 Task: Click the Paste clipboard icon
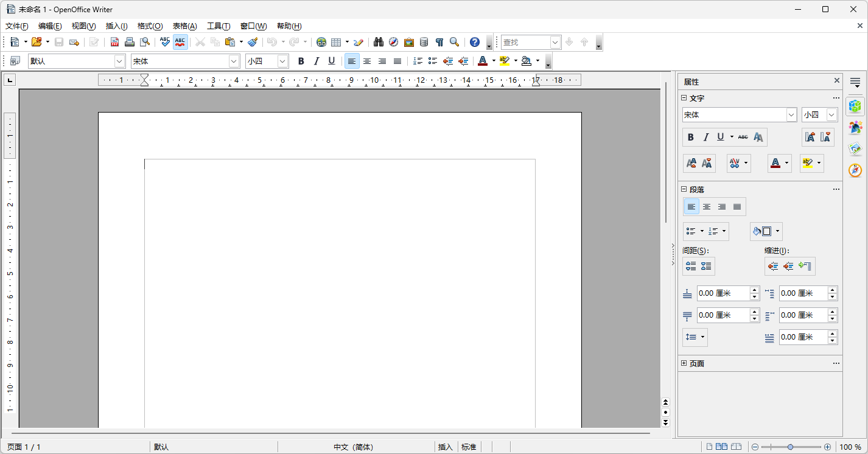230,42
